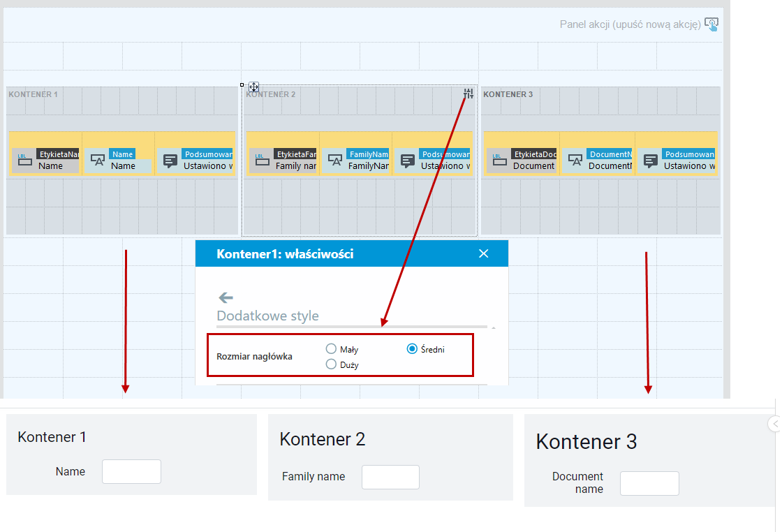Screen dimensions: 782x532
Task: Select the EtykietaDoc component tag
Action: tap(535, 154)
